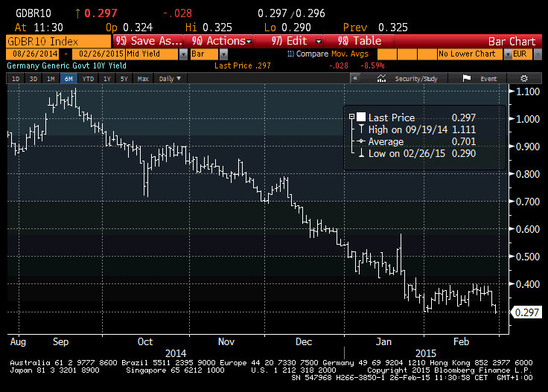Image resolution: width=548 pixels, height=392 pixels.
Task: Click the 0.297 last price axis marker
Action: (x=526, y=312)
